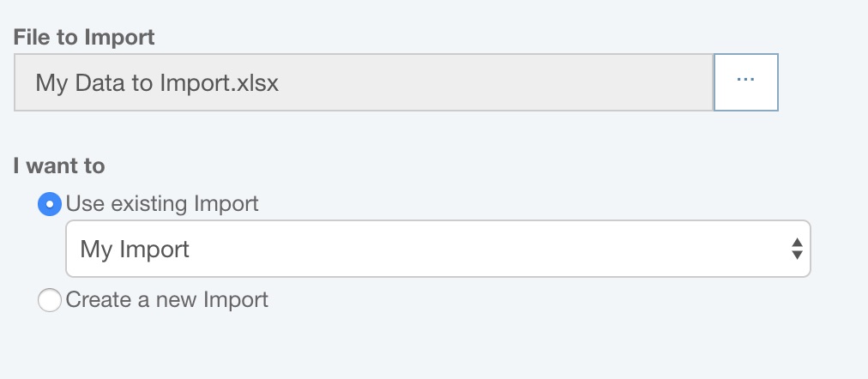Select the Use existing Import radio button

click(50, 204)
